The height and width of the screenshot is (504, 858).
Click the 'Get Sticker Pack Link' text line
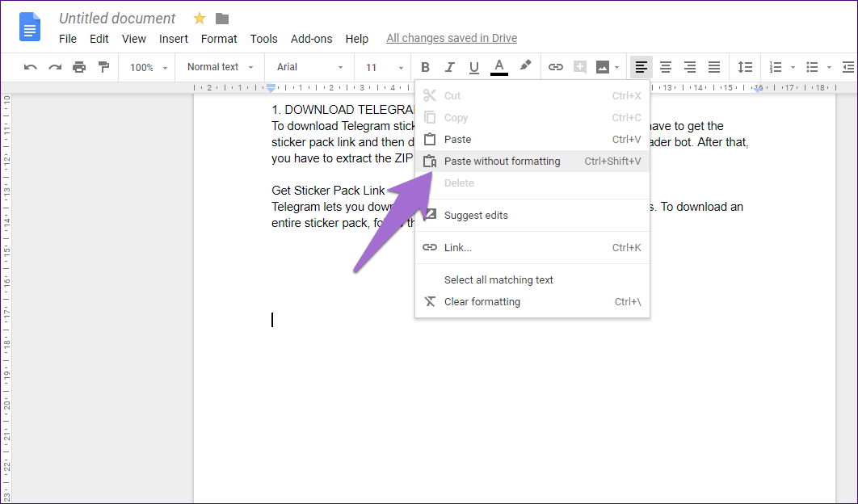pyautogui.click(x=328, y=191)
